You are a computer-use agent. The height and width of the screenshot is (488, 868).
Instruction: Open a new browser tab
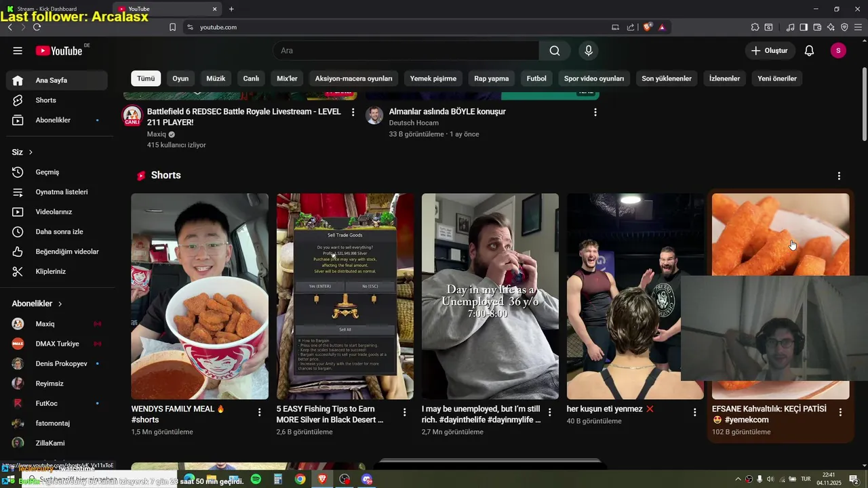coord(231,9)
